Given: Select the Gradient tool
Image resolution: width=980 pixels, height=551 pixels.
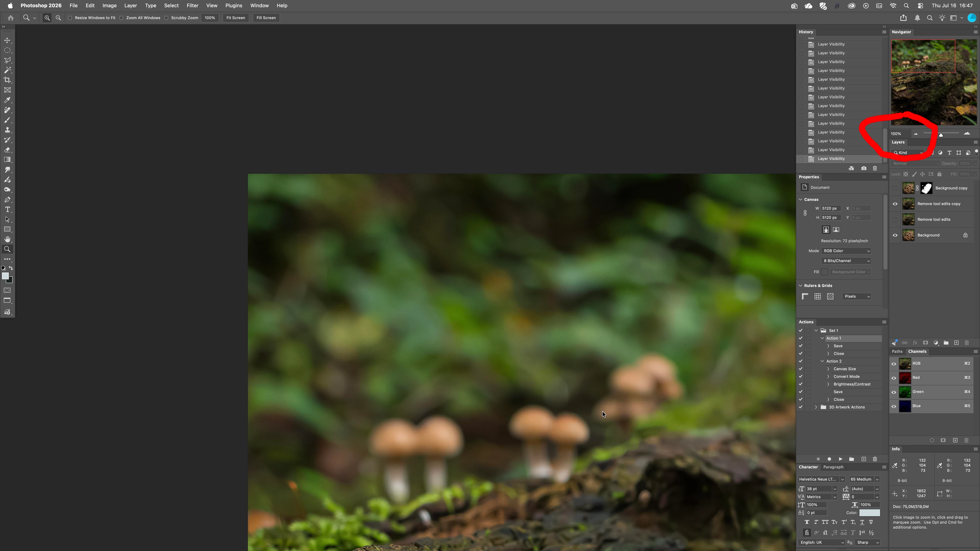Looking at the screenshot, I should click(x=7, y=160).
